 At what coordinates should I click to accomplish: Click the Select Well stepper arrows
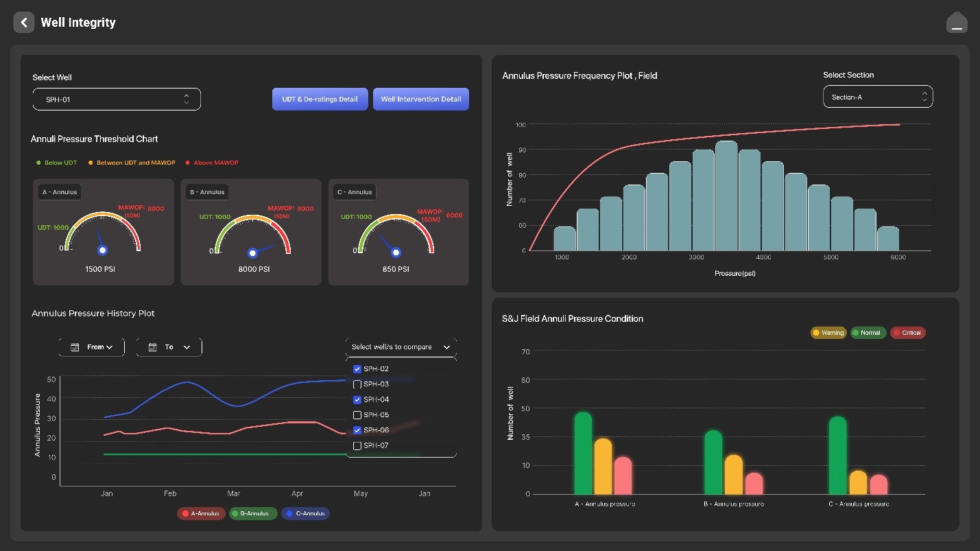click(187, 99)
